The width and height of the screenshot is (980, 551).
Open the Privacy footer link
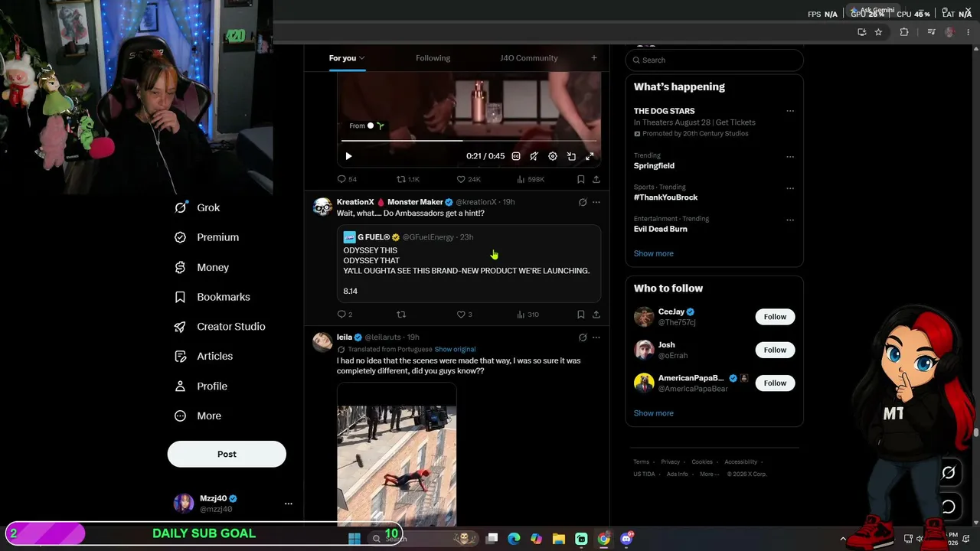[670, 462]
